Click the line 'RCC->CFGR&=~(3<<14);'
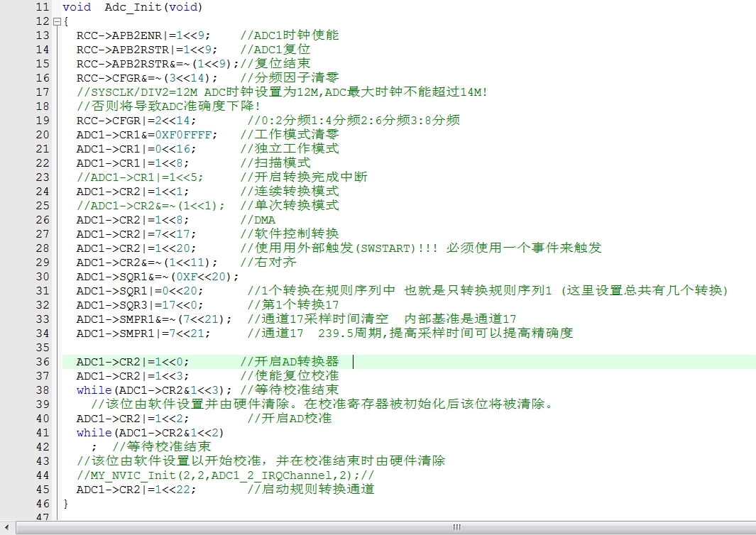 coord(147,78)
